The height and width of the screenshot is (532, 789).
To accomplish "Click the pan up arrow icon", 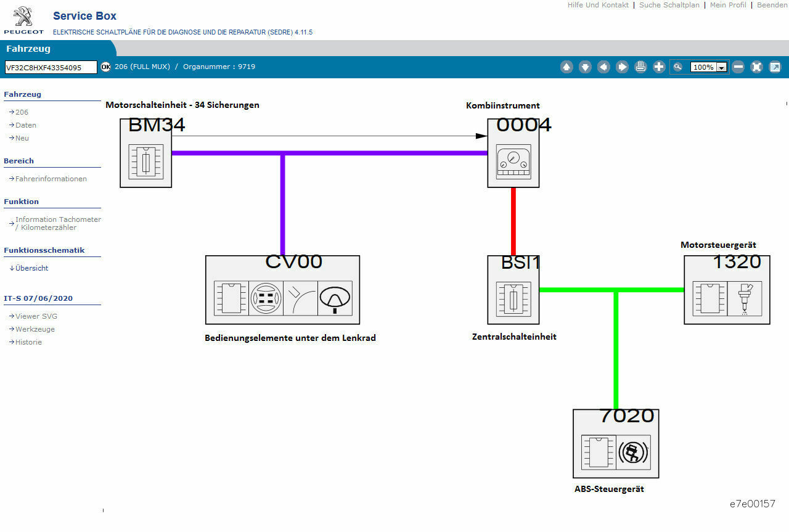I will tap(566, 67).
